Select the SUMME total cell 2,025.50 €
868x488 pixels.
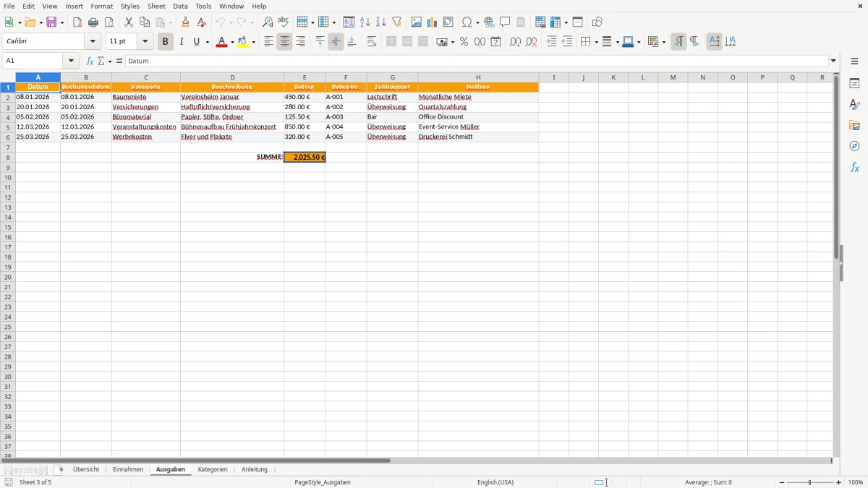pyautogui.click(x=305, y=157)
